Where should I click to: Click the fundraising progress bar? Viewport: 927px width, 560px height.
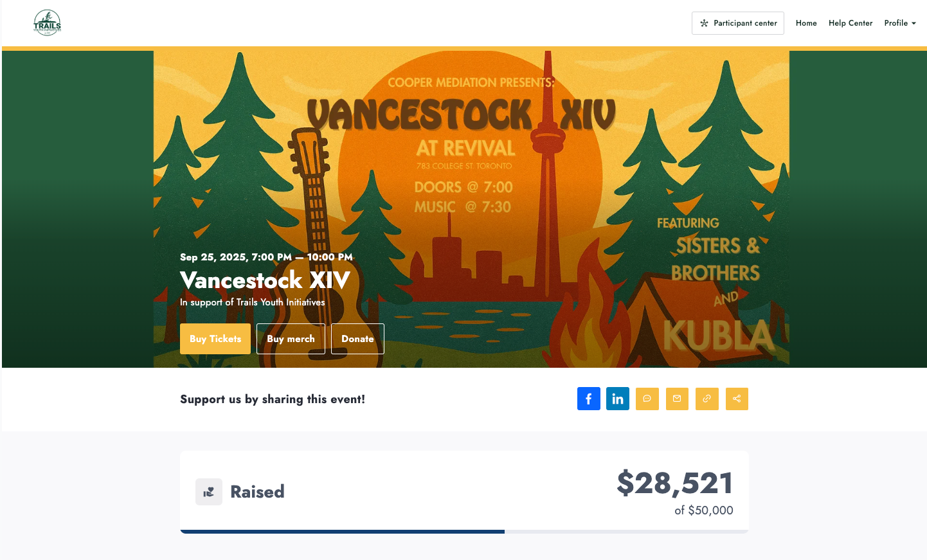point(464,532)
